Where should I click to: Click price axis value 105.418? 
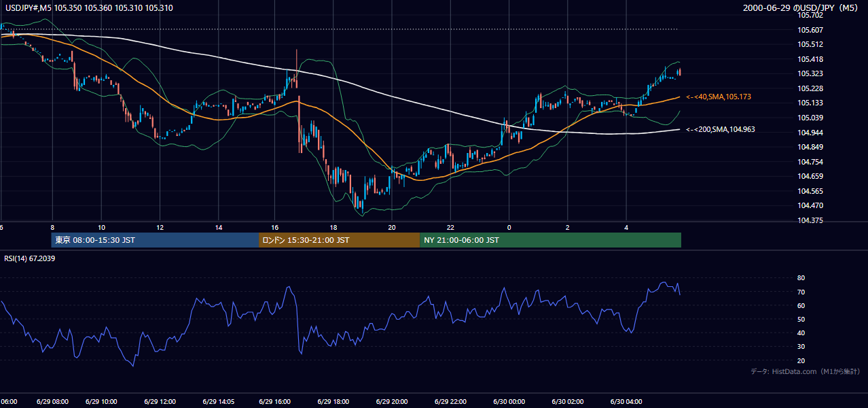coord(810,59)
